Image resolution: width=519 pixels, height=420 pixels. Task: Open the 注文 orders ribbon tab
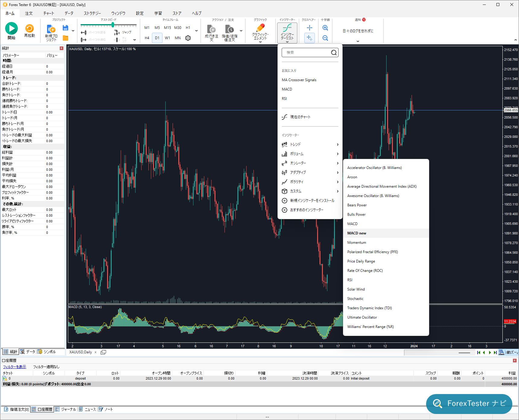[x=29, y=13]
